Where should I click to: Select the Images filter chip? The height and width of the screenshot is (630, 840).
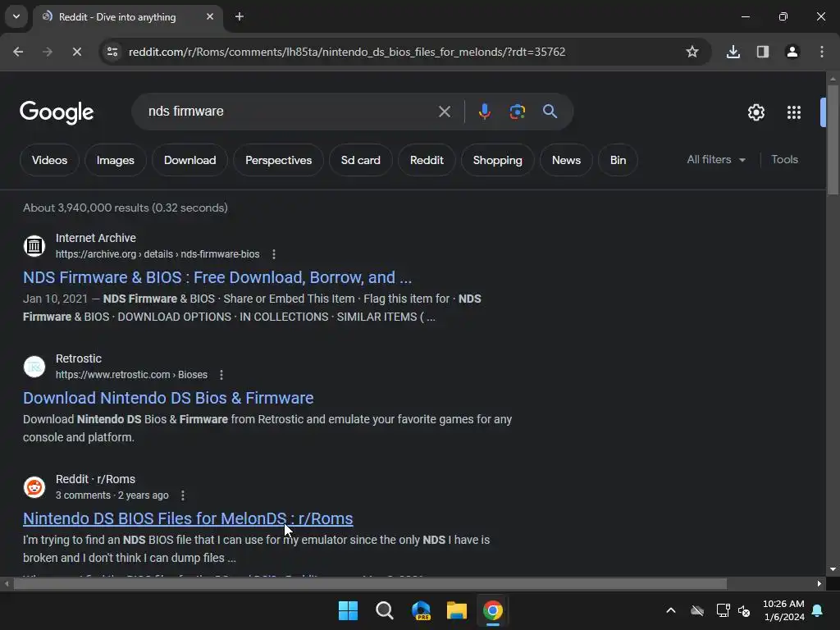tap(115, 160)
